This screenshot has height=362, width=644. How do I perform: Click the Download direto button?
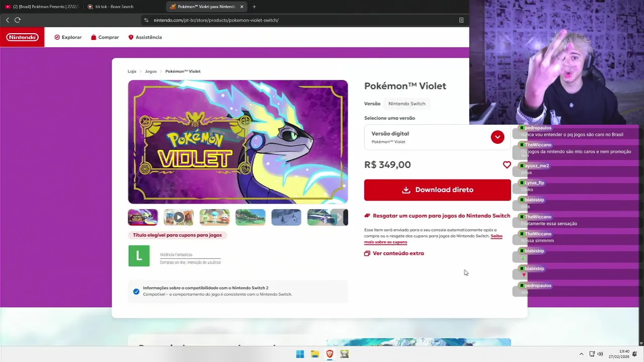click(x=437, y=190)
